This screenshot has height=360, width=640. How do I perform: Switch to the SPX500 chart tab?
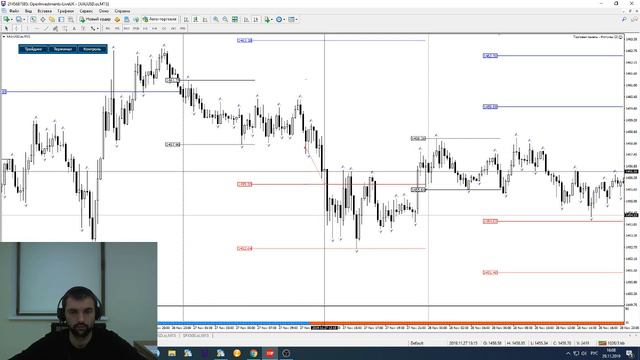(x=196, y=336)
